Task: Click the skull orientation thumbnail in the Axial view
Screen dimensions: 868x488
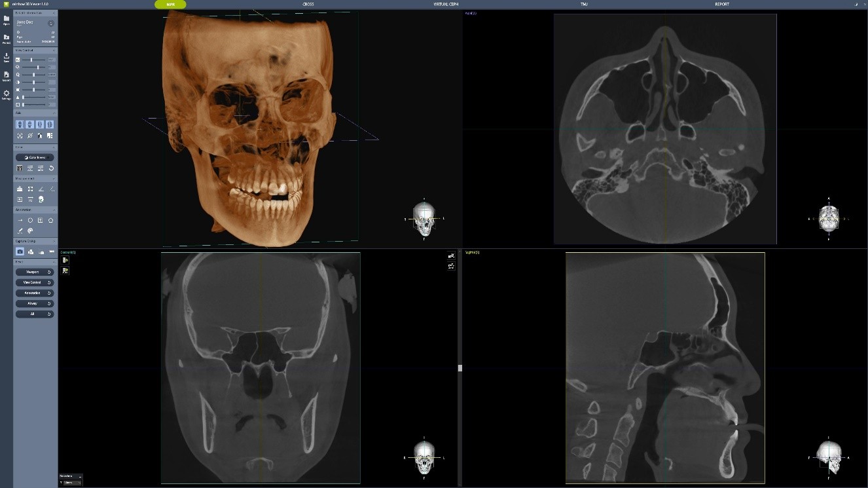Action: point(828,217)
